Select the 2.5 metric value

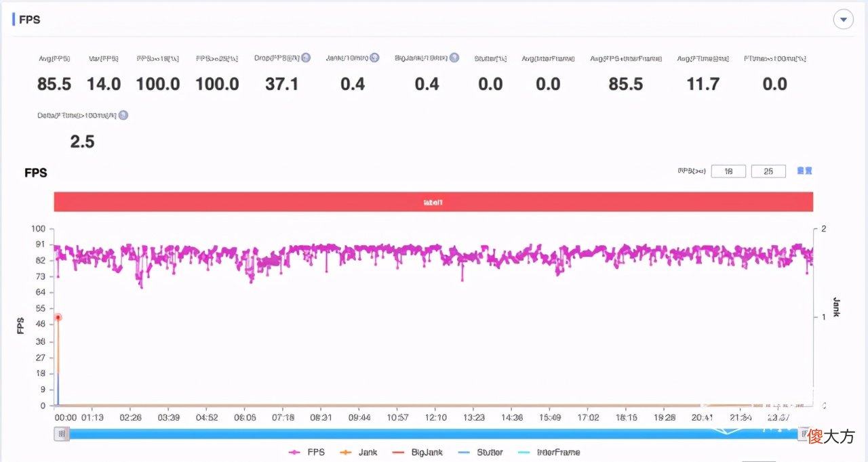pyautogui.click(x=82, y=142)
